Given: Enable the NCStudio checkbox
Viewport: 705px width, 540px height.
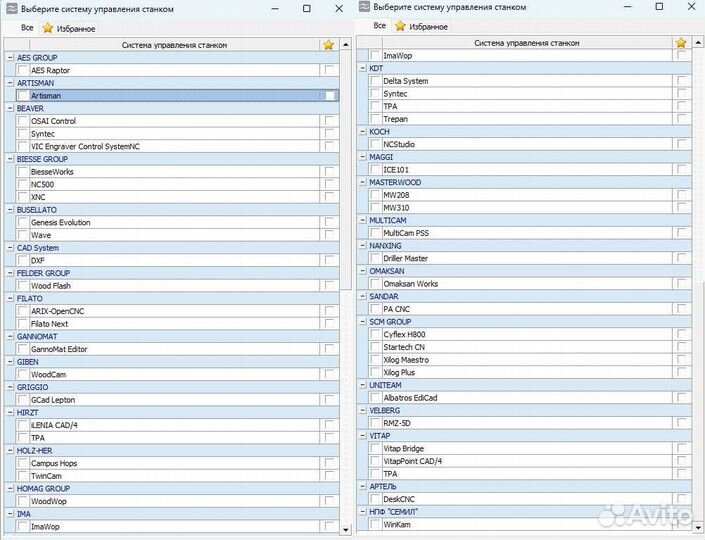Looking at the screenshot, I should click(375, 144).
